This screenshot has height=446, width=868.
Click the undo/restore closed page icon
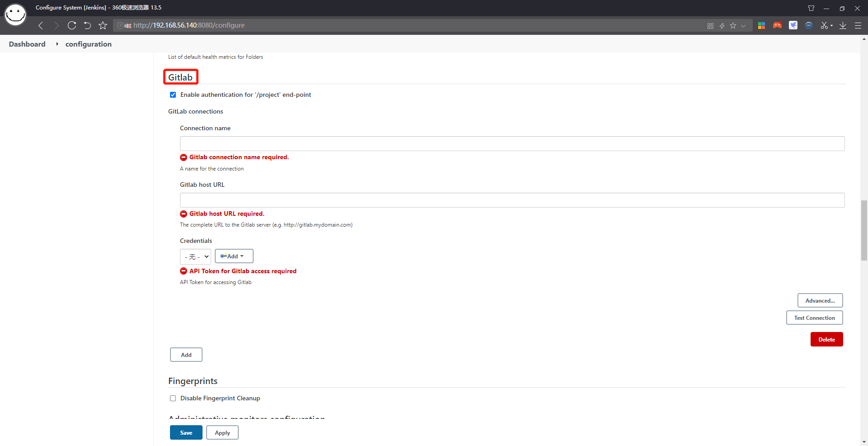pyautogui.click(x=87, y=25)
